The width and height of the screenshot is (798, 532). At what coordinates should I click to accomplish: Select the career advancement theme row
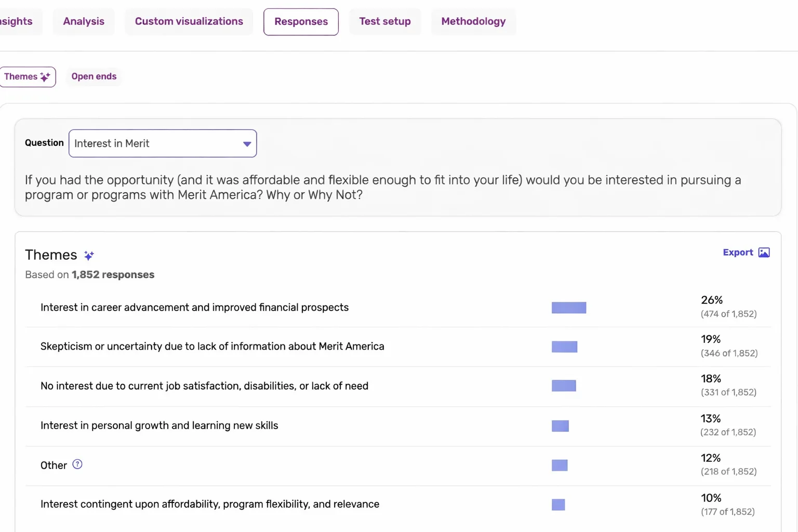click(194, 308)
